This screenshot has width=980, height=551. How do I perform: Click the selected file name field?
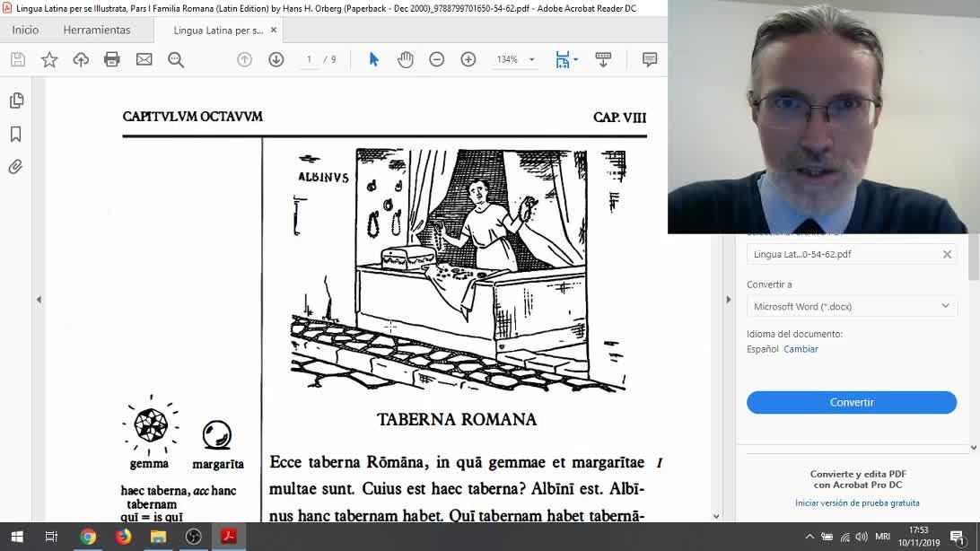point(852,254)
